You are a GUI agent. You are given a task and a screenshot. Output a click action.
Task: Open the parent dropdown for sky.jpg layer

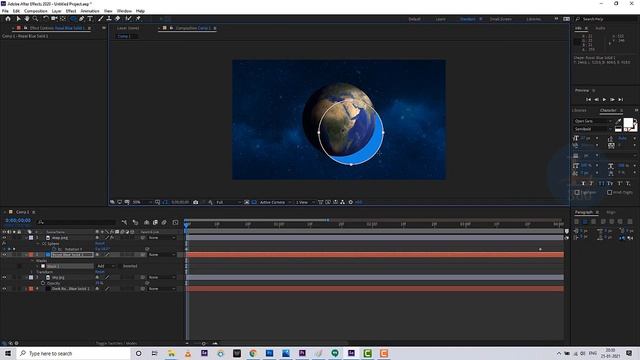point(162,278)
